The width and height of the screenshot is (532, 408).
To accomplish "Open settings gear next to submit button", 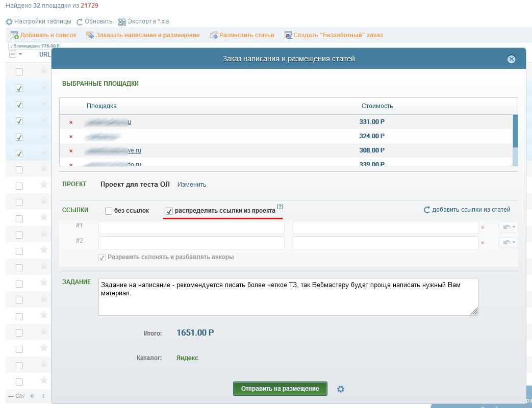I will tap(341, 389).
